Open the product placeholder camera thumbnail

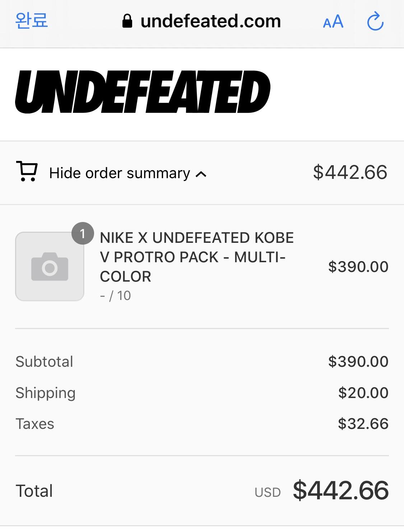pyautogui.click(x=50, y=267)
